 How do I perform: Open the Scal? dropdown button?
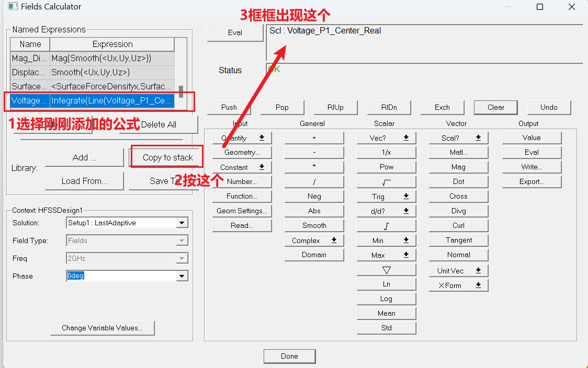pos(459,138)
